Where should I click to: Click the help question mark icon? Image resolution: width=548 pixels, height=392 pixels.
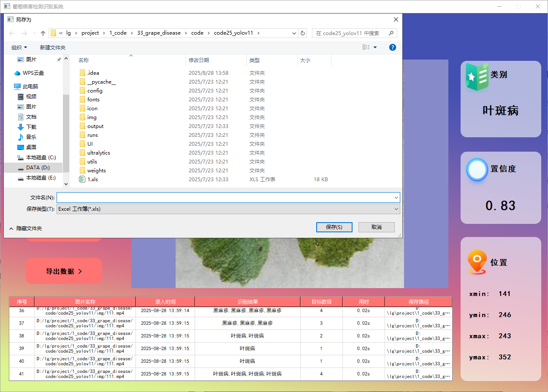[393, 47]
